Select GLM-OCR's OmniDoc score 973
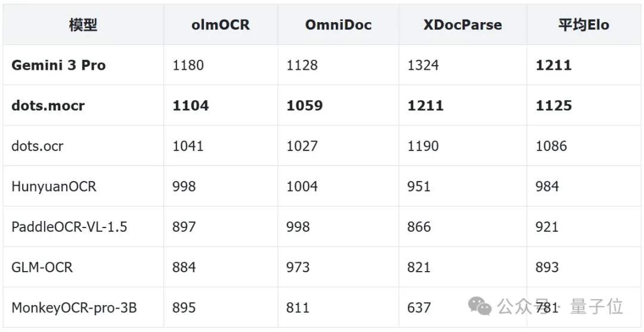 pos(298,267)
